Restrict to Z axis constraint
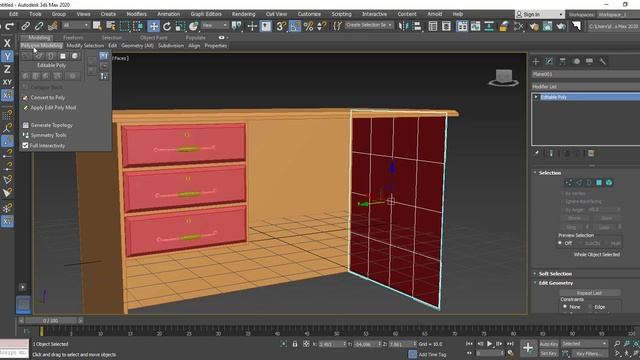The width and height of the screenshot is (640, 360). pos(7,69)
